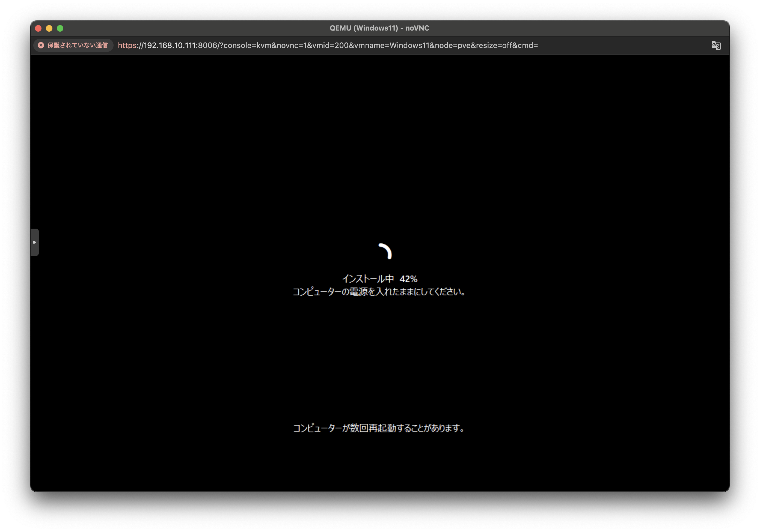Viewport: 760px width, 532px height.
Task: Click the Google Translate page icon
Action: click(x=716, y=45)
